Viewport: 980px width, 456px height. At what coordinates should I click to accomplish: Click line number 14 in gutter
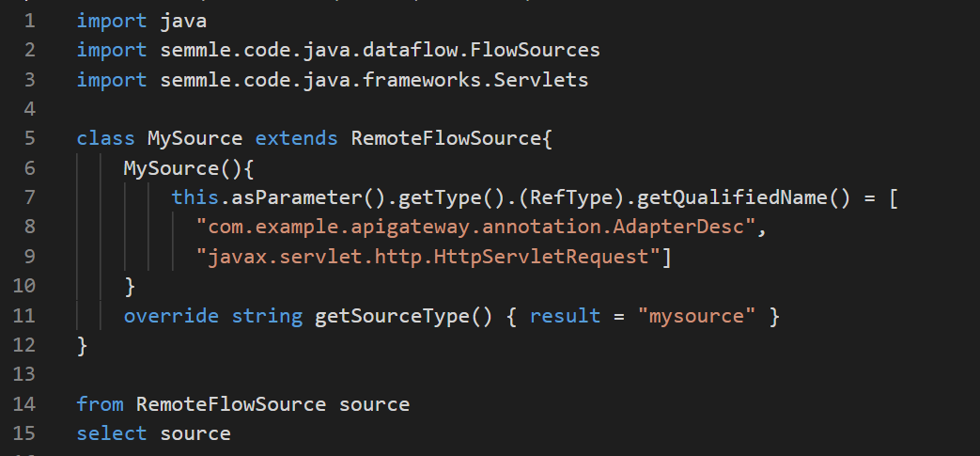click(x=23, y=404)
